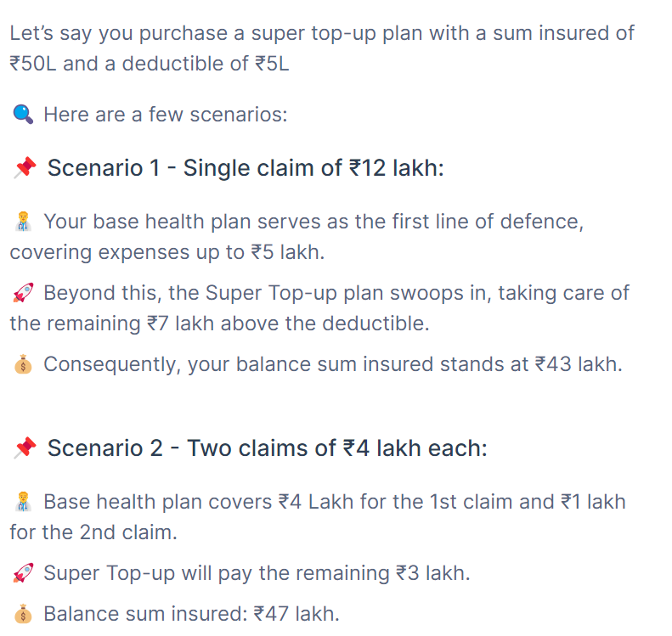Click the 'Super Top-up plan swoops in' sentence
The image size is (672, 636).
pyautogui.click(x=336, y=293)
